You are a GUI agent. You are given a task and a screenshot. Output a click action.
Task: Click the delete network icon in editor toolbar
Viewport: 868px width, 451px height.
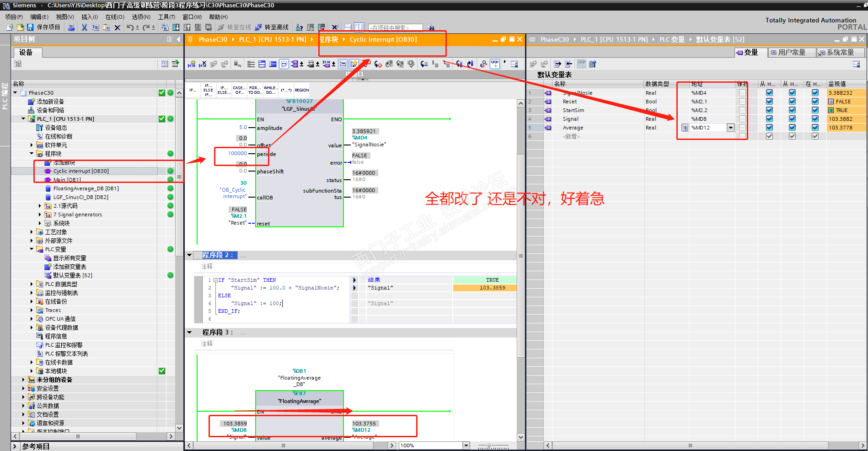pos(202,64)
